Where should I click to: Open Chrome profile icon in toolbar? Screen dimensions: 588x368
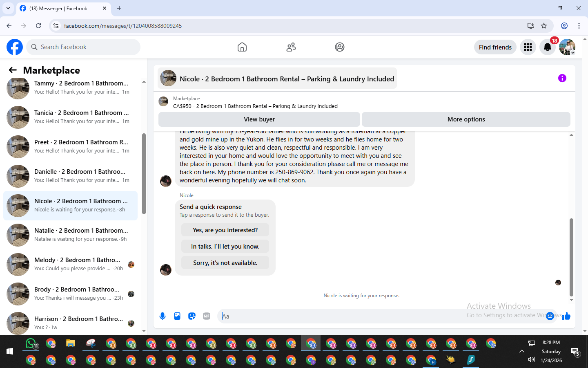(564, 26)
